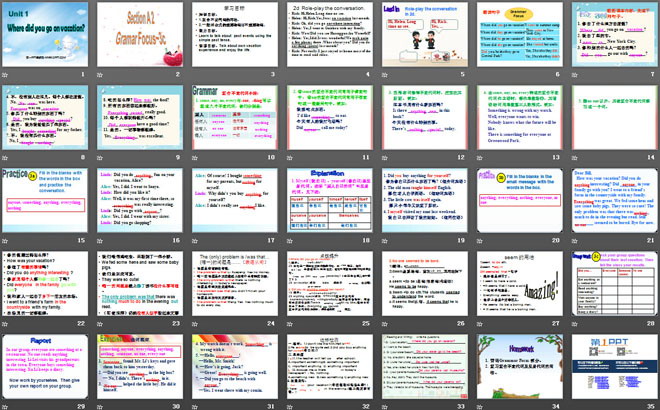Select the slide 23 thumbnail
Screen dimensions: 660x410
pos(140,283)
